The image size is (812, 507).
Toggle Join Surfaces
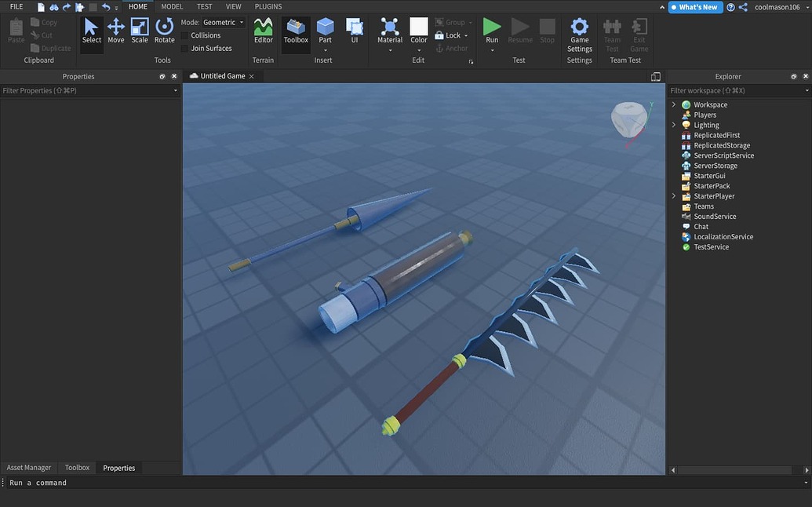point(209,48)
